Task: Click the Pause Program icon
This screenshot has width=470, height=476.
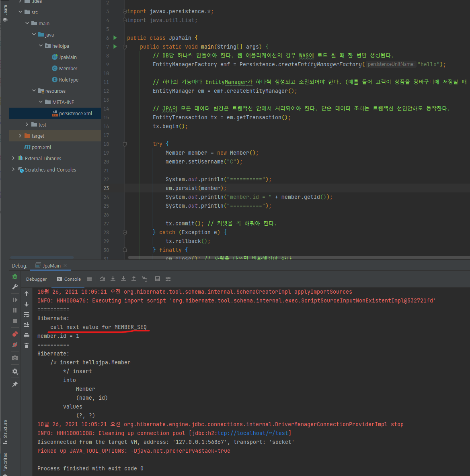Action: click(x=15, y=310)
